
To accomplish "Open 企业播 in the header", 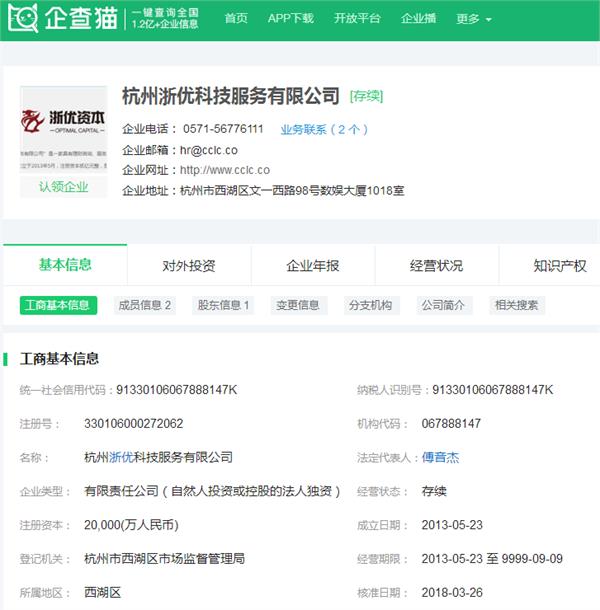I will 418,18.
